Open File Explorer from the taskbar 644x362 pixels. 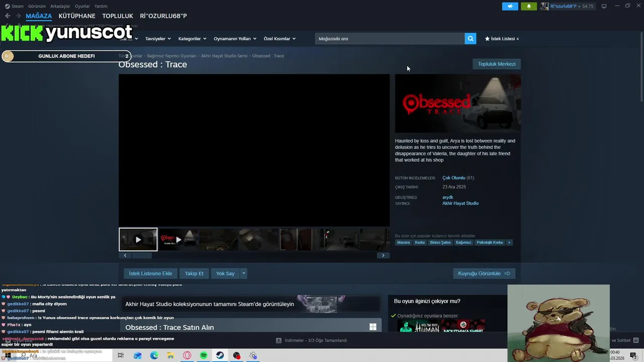171,355
